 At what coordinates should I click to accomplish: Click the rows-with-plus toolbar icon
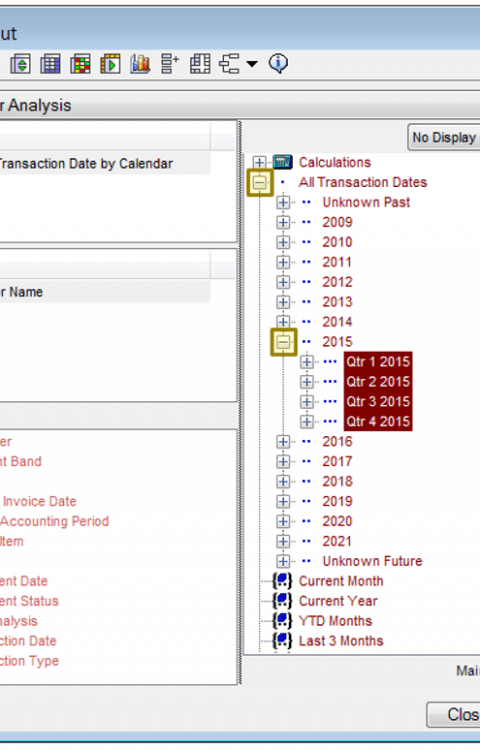tap(170, 64)
